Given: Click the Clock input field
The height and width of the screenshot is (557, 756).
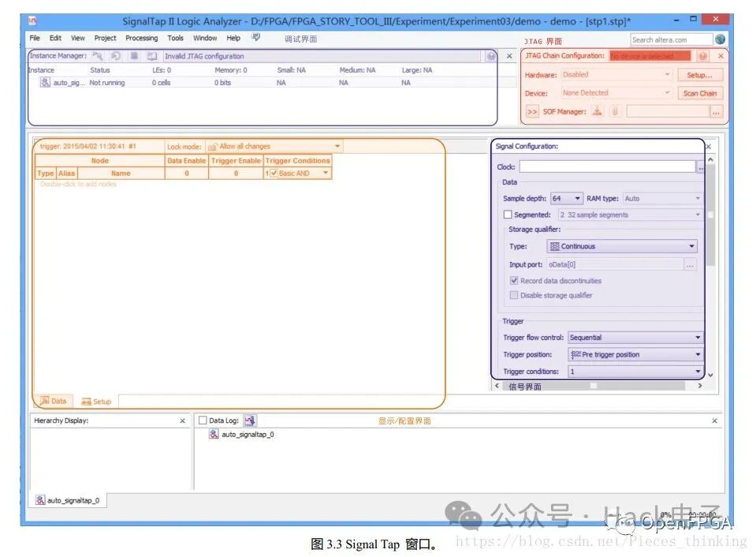Looking at the screenshot, I should 606,167.
